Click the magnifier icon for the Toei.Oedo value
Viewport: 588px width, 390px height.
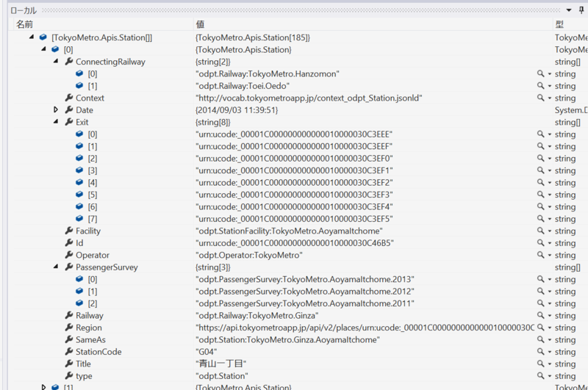[x=540, y=86]
